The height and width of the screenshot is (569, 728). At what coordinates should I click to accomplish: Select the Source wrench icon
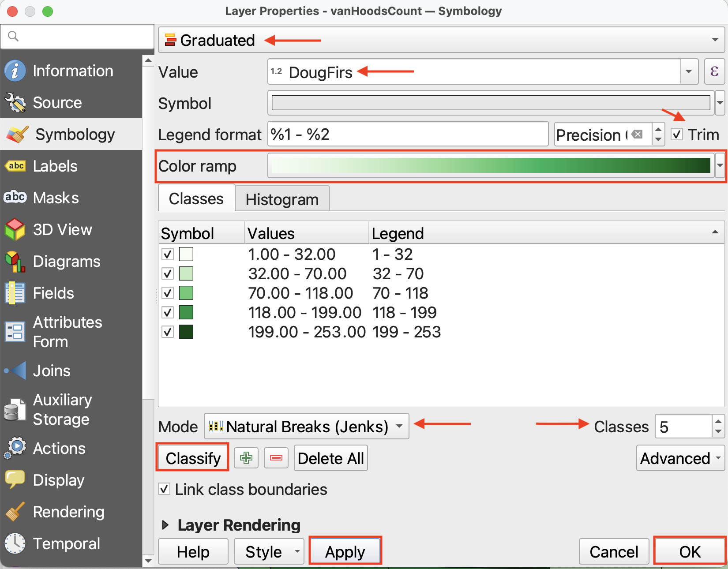(x=15, y=102)
